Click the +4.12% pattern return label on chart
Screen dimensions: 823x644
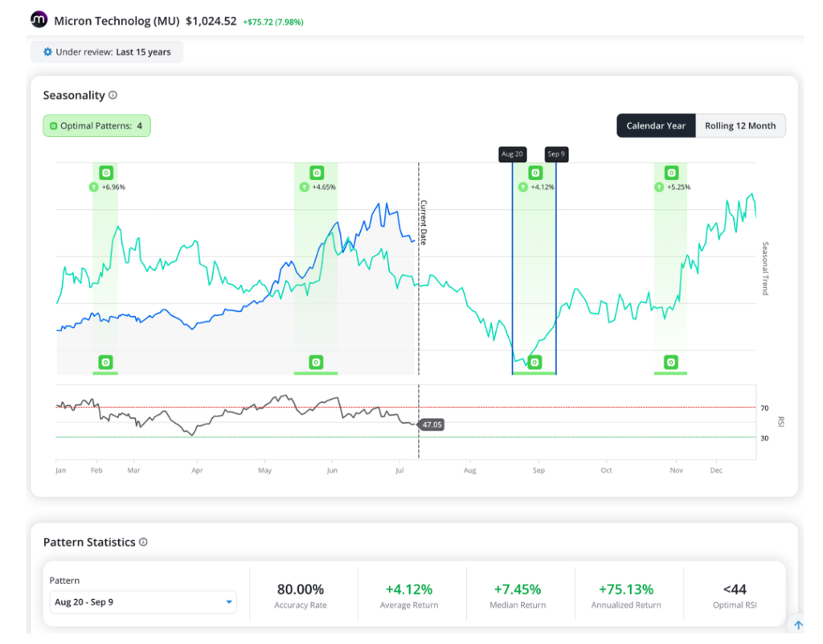pyautogui.click(x=543, y=187)
